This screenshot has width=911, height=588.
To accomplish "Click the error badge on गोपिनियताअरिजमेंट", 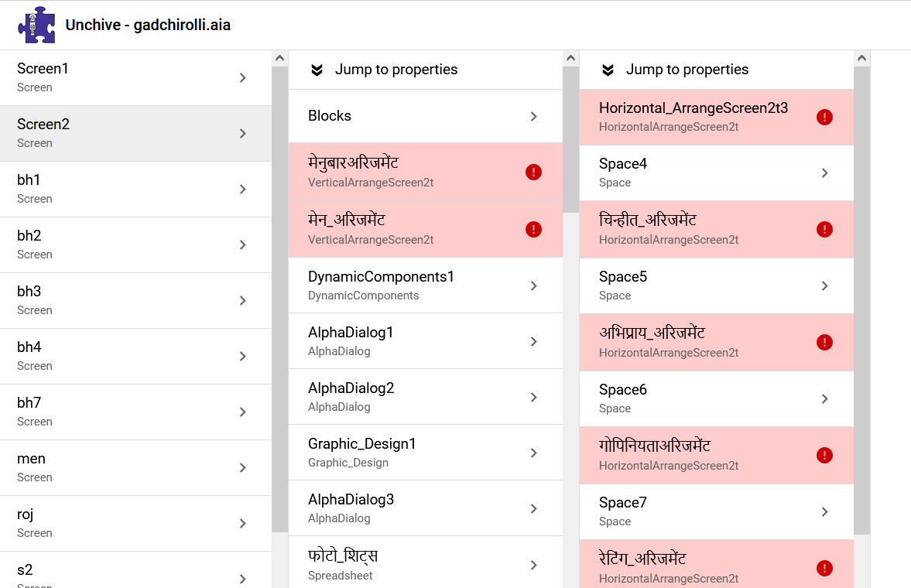I will click(x=824, y=455).
